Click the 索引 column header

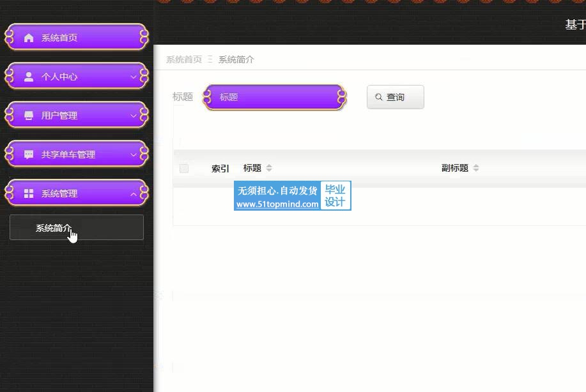[x=220, y=169]
